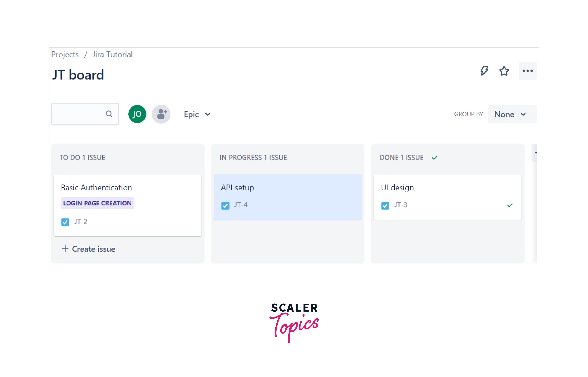The height and width of the screenshot is (377, 588).
Task: Toggle the JT-4 issue checkbox
Action: (x=225, y=206)
